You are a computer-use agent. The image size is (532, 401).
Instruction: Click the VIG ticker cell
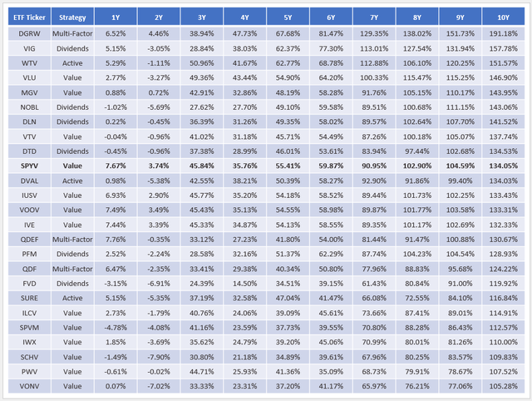point(27,48)
